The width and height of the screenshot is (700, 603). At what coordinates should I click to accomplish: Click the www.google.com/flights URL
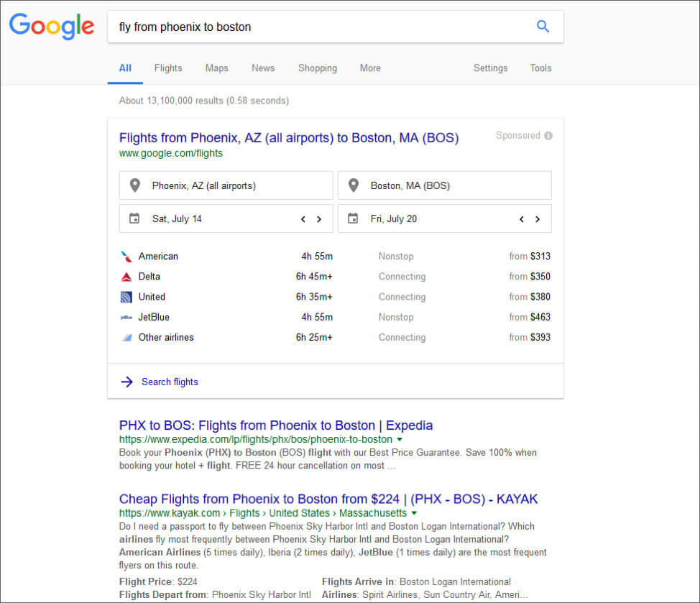[x=171, y=153]
